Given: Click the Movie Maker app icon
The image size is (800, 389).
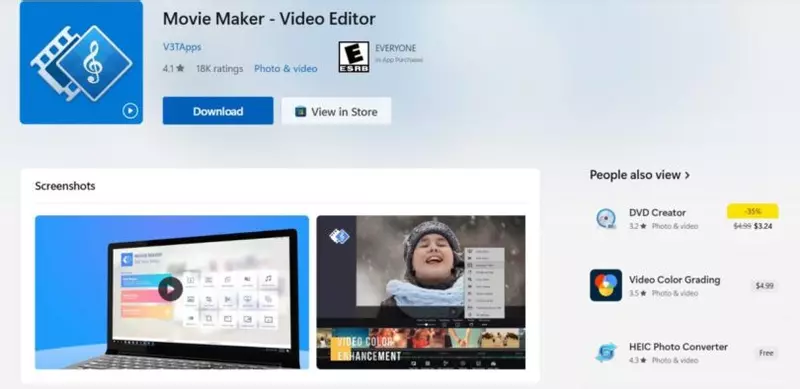Looking at the screenshot, I should tap(81, 62).
